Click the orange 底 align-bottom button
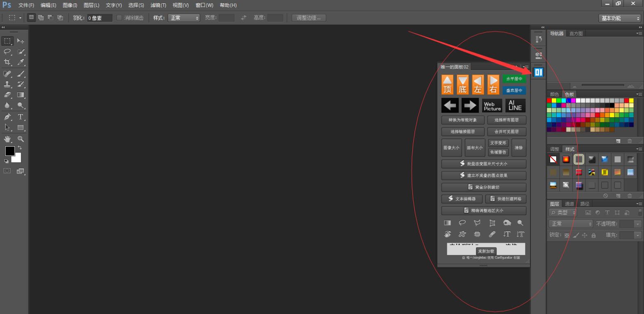Image resolution: width=644 pixels, height=314 pixels. pos(462,84)
